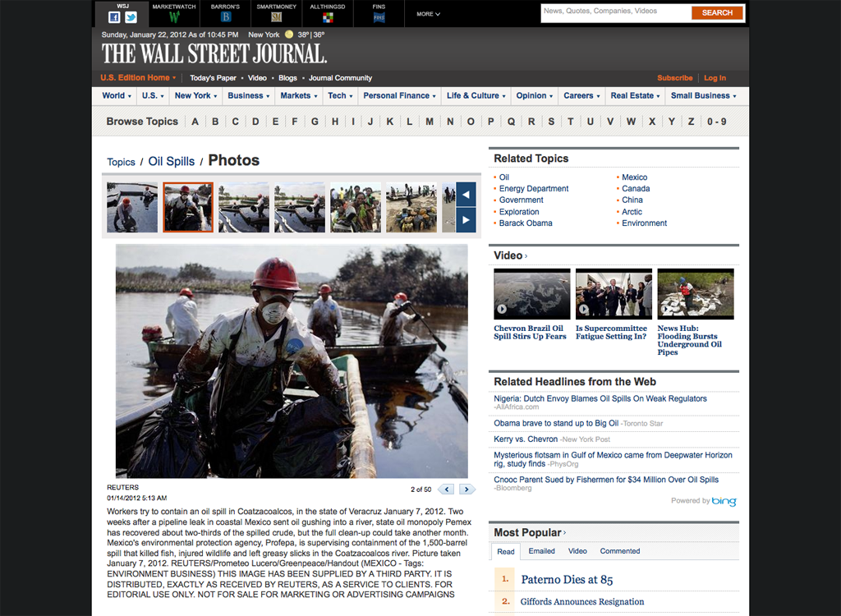Open the Arctic related topic
The width and height of the screenshot is (841, 616).
pos(632,212)
